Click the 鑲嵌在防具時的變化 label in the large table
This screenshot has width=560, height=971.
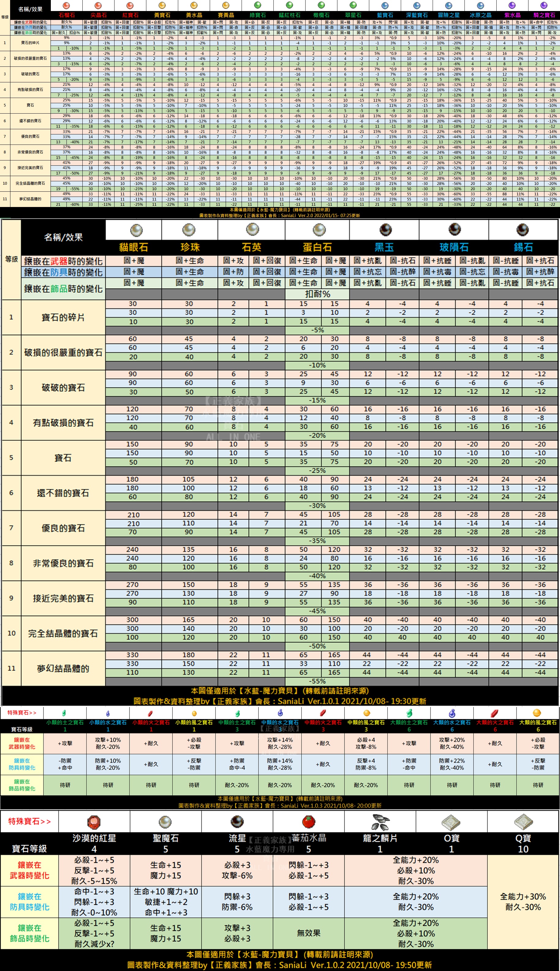pos(63,273)
